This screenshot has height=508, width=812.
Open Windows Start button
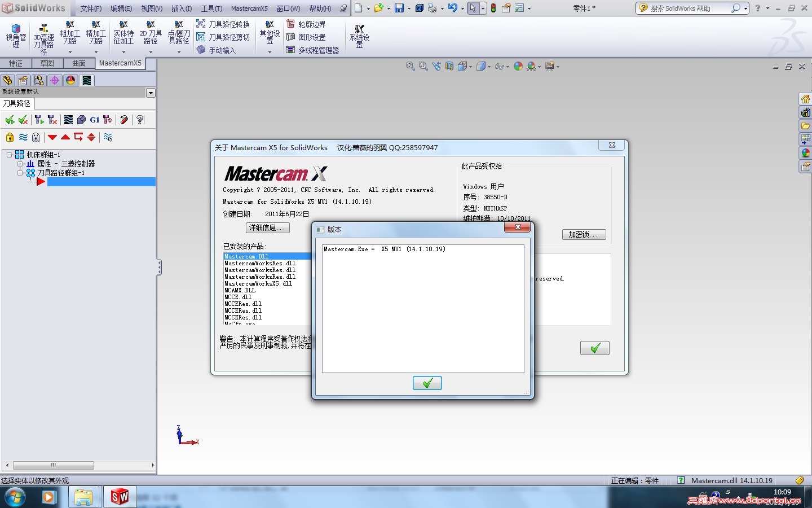pyautogui.click(x=15, y=497)
